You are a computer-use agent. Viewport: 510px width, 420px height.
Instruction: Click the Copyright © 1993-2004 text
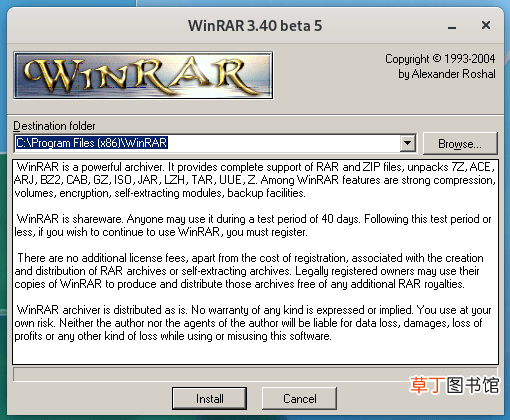point(440,59)
